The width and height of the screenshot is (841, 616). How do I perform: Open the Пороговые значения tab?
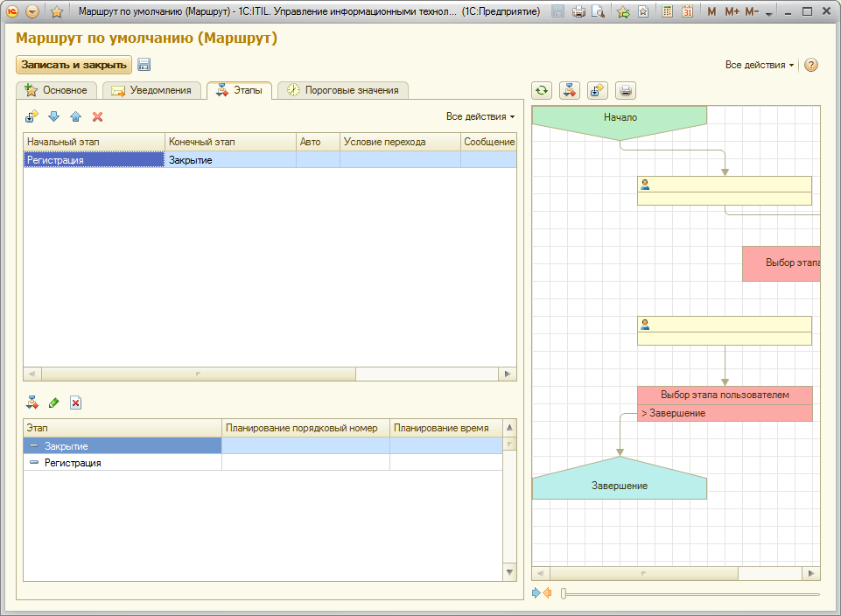point(342,90)
